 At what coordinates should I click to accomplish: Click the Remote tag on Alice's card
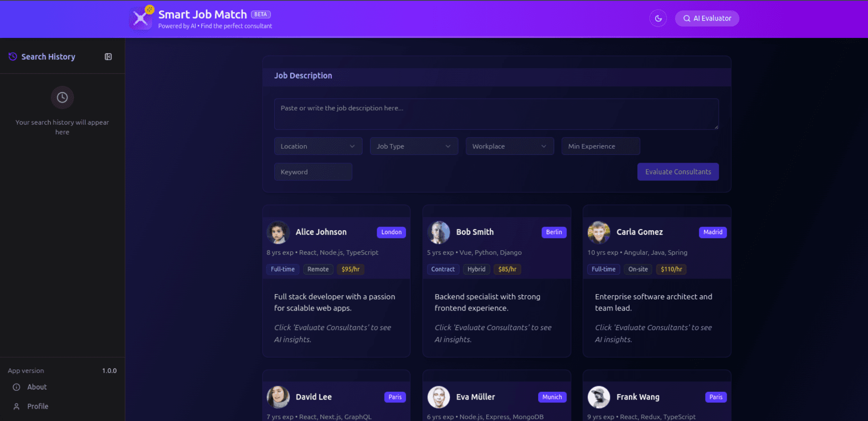(318, 269)
